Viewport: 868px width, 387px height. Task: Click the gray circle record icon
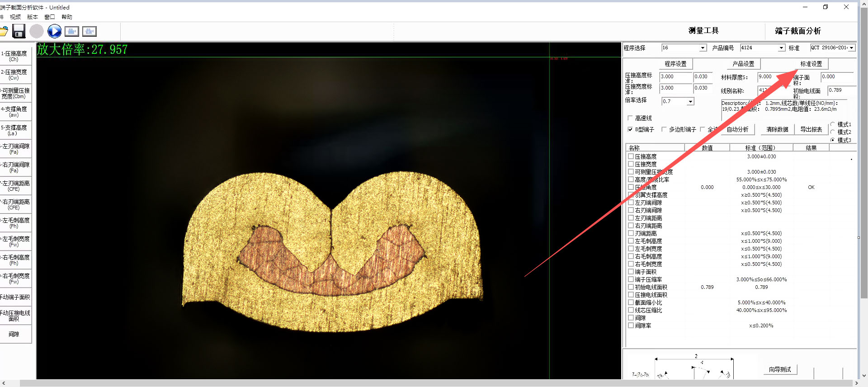(x=37, y=31)
